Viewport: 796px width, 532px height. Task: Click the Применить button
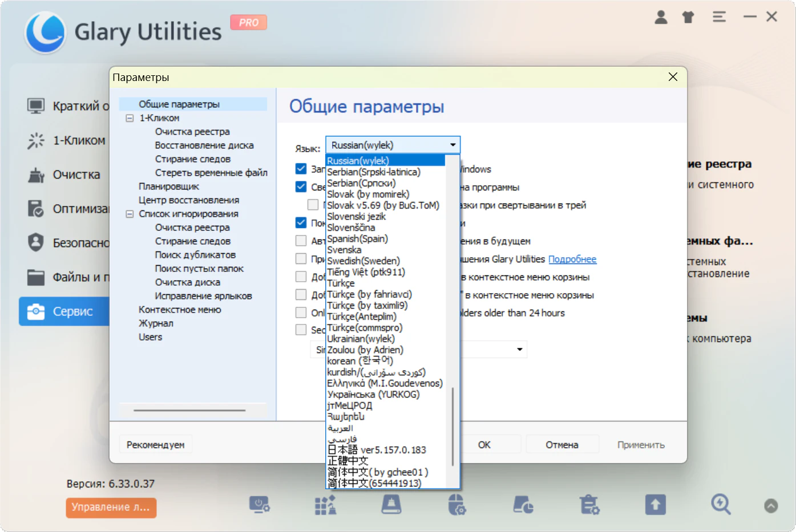point(641,445)
